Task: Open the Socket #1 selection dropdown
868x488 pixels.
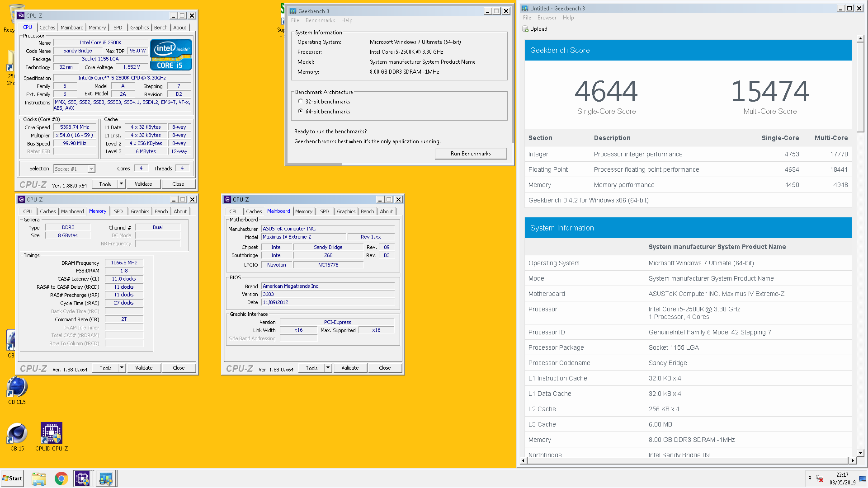Action: coord(92,169)
